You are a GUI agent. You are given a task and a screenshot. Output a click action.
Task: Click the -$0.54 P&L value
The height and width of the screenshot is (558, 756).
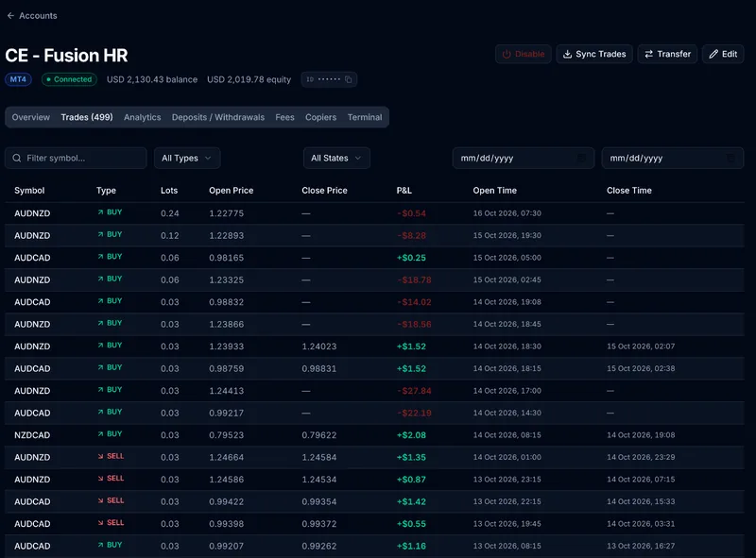[411, 213]
